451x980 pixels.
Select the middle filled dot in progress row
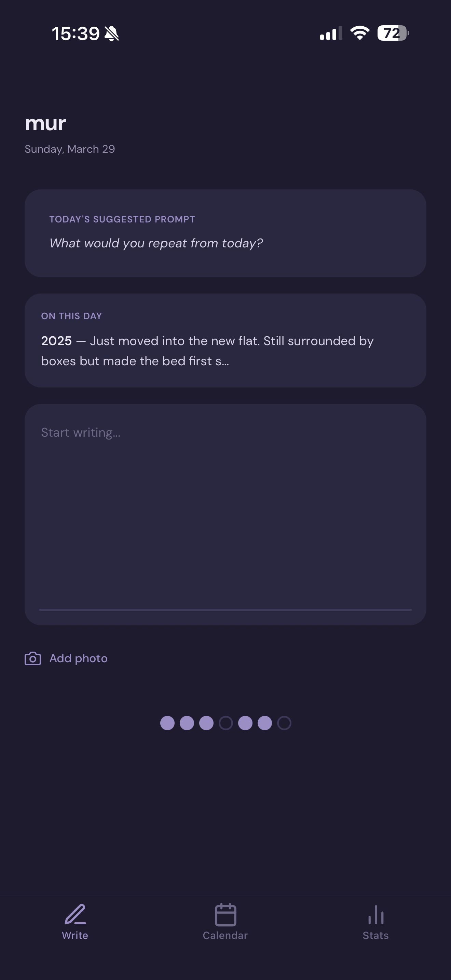tap(206, 723)
